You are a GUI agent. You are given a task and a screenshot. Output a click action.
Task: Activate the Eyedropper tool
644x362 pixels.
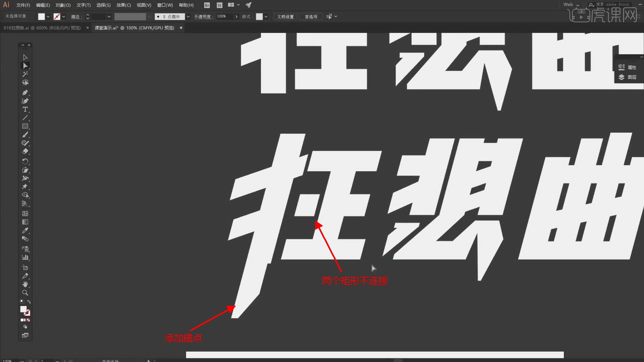[25, 231]
